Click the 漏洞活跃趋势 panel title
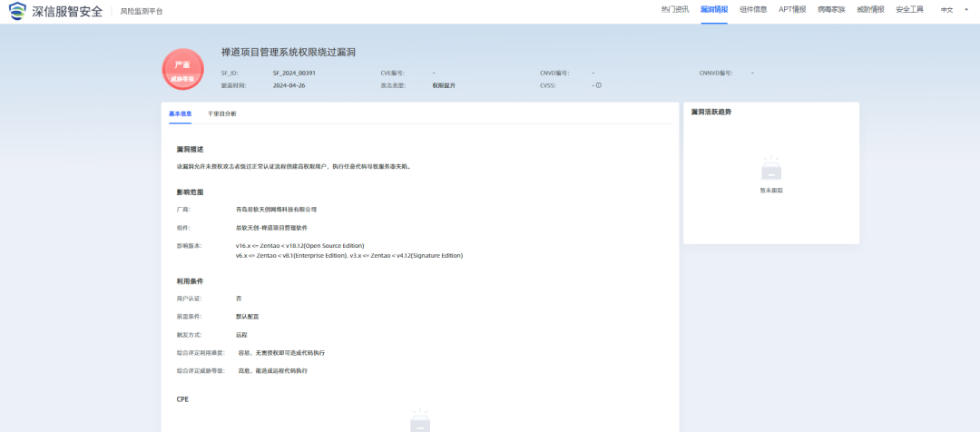Image resolution: width=980 pixels, height=432 pixels. (710, 112)
